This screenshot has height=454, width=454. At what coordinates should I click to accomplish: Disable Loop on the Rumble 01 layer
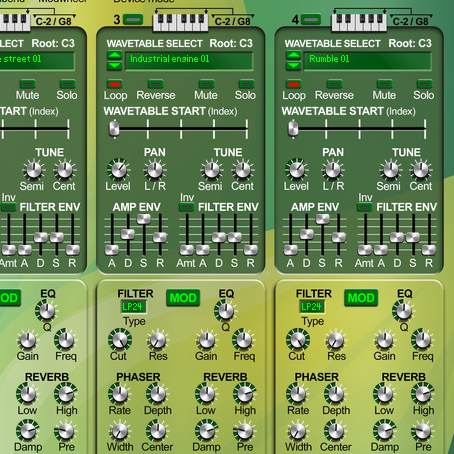(294, 83)
